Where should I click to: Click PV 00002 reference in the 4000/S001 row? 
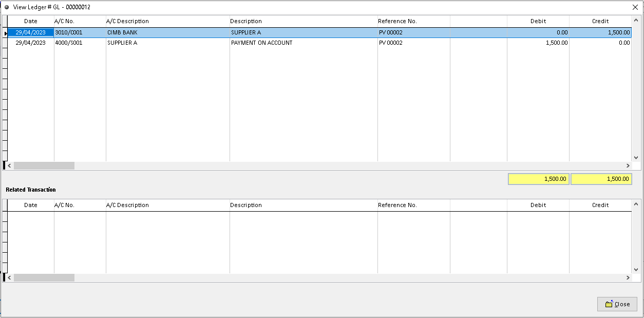click(x=414, y=43)
